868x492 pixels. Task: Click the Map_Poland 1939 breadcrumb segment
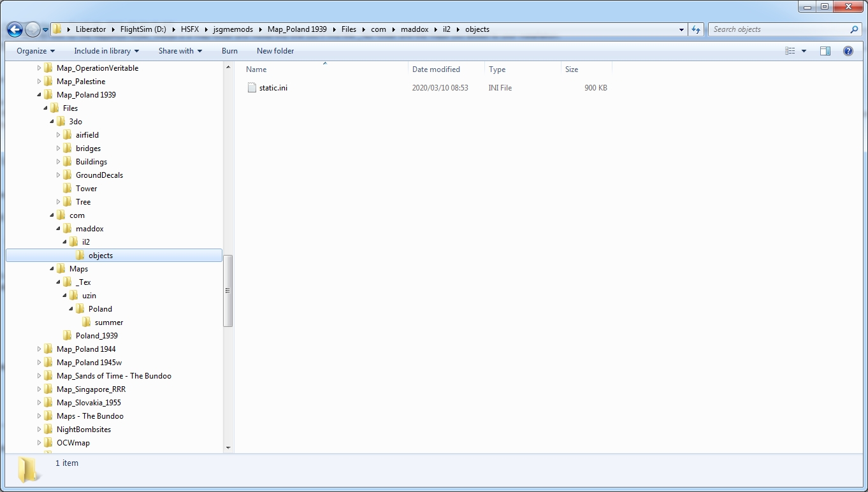pyautogui.click(x=298, y=29)
